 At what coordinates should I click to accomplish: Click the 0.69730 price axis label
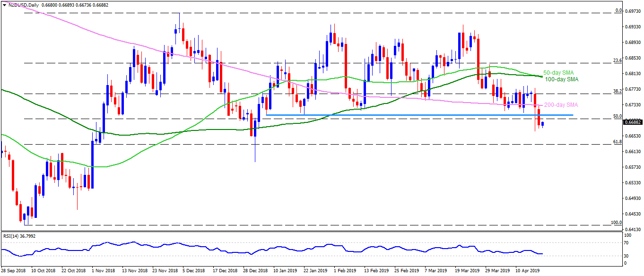click(x=633, y=11)
